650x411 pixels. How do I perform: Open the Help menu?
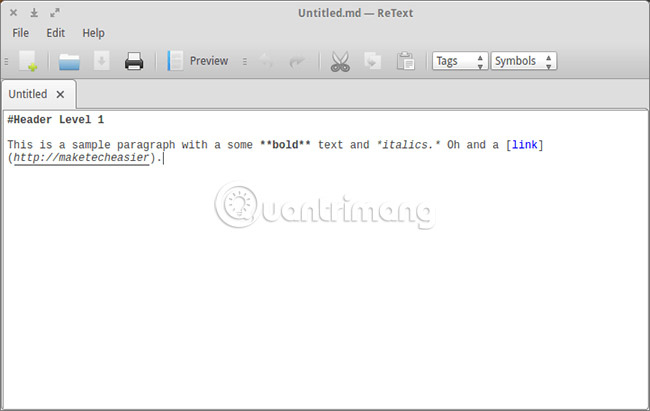tap(93, 33)
